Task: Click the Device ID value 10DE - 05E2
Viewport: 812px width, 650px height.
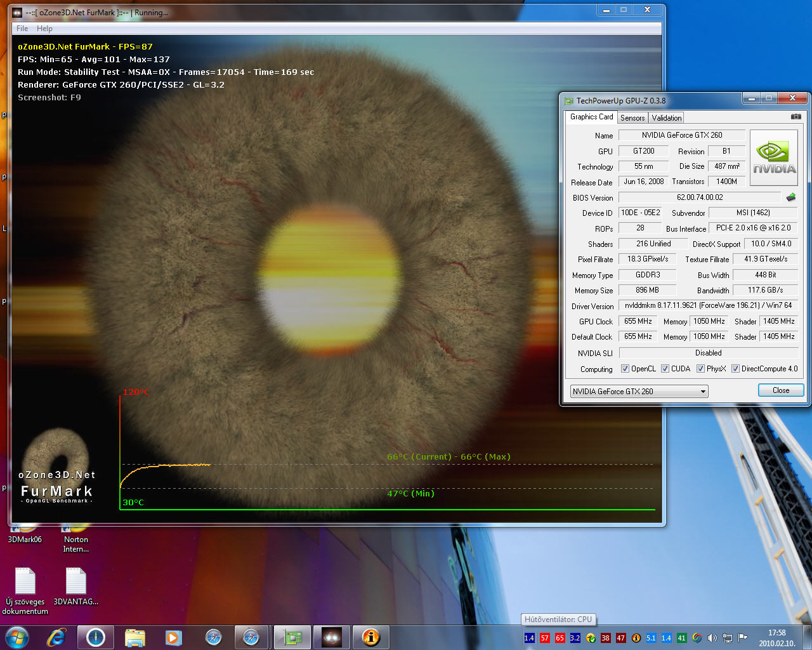Action: 640,213
